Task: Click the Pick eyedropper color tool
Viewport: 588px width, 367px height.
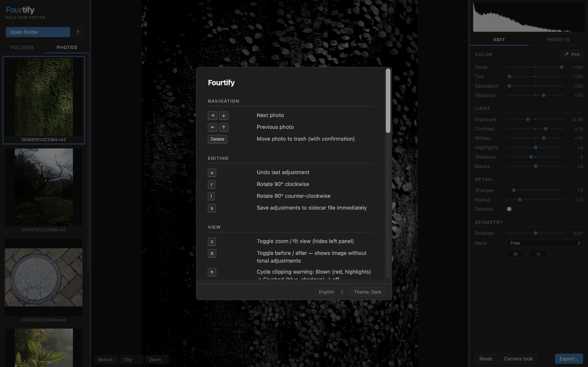Action: [x=572, y=54]
